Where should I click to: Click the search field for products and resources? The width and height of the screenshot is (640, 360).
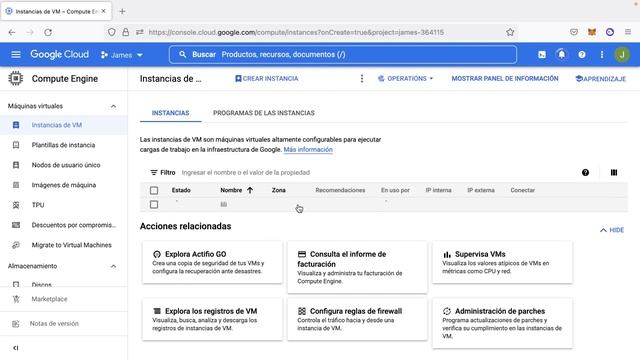(343, 54)
